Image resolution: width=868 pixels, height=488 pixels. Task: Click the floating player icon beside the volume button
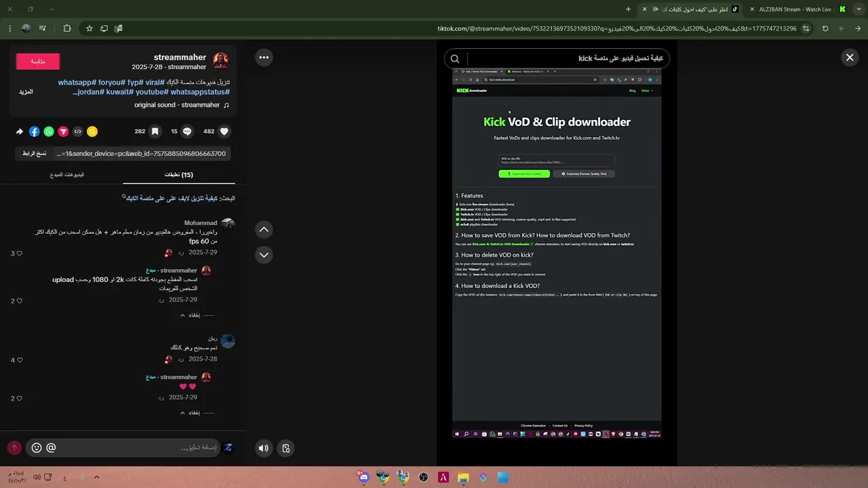[x=286, y=448]
